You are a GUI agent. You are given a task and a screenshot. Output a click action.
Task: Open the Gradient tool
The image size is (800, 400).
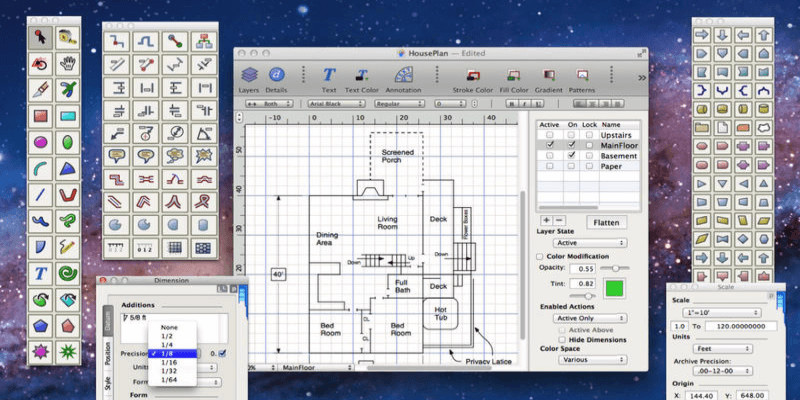click(548, 80)
